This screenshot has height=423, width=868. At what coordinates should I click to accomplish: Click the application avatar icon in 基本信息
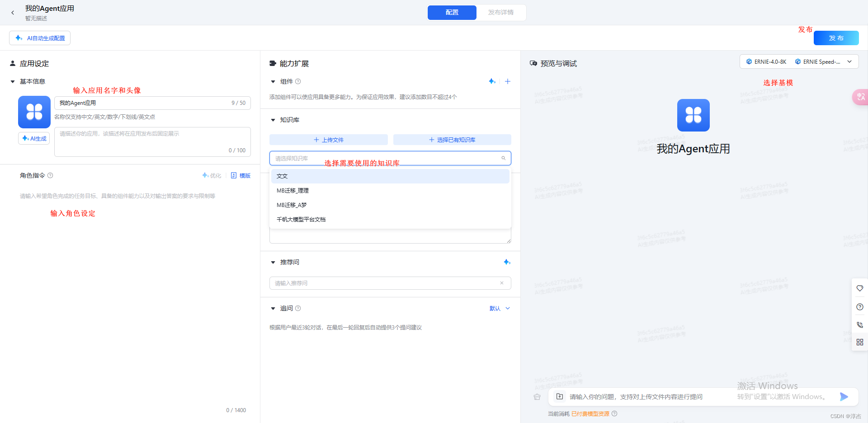[x=34, y=112]
